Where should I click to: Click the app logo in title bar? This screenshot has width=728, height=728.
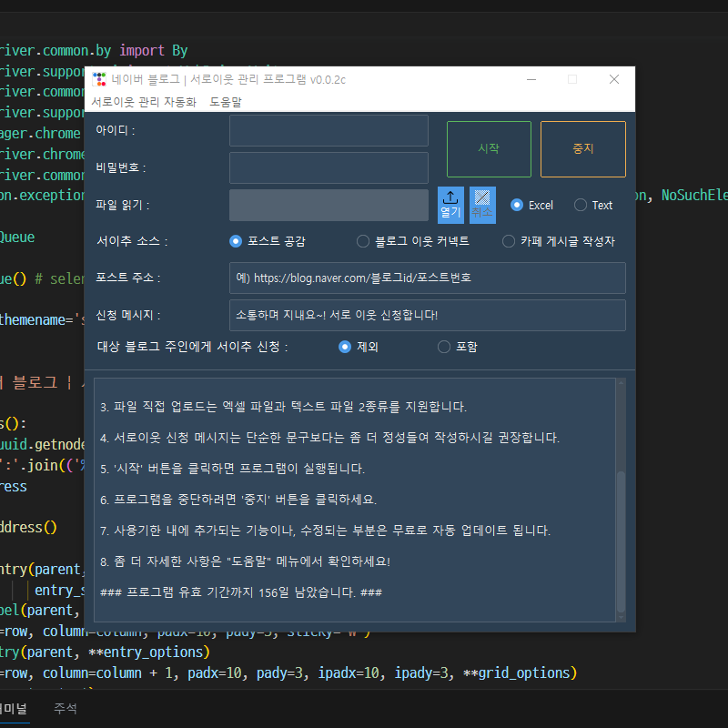click(99, 79)
